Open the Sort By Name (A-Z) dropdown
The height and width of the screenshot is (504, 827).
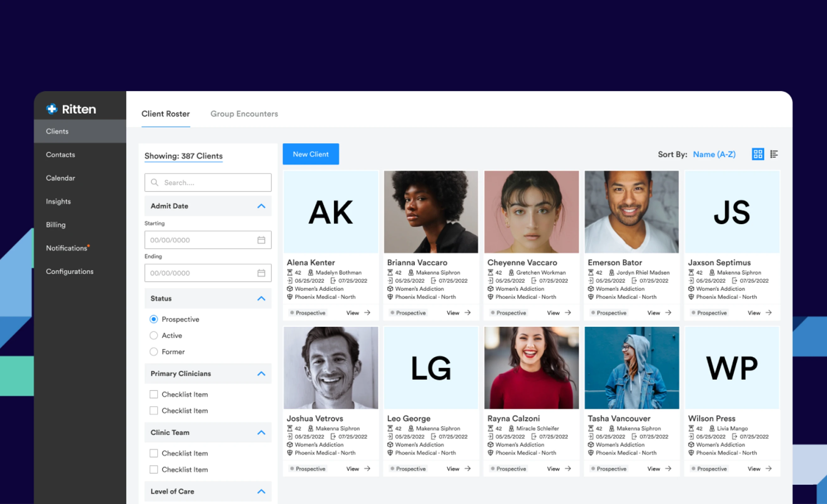pyautogui.click(x=714, y=154)
